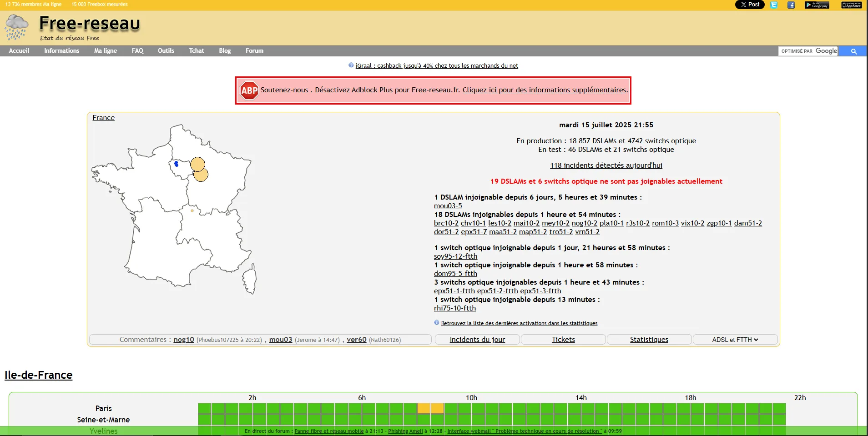Open the App Store badge
868x436 pixels.
pos(851,5)
